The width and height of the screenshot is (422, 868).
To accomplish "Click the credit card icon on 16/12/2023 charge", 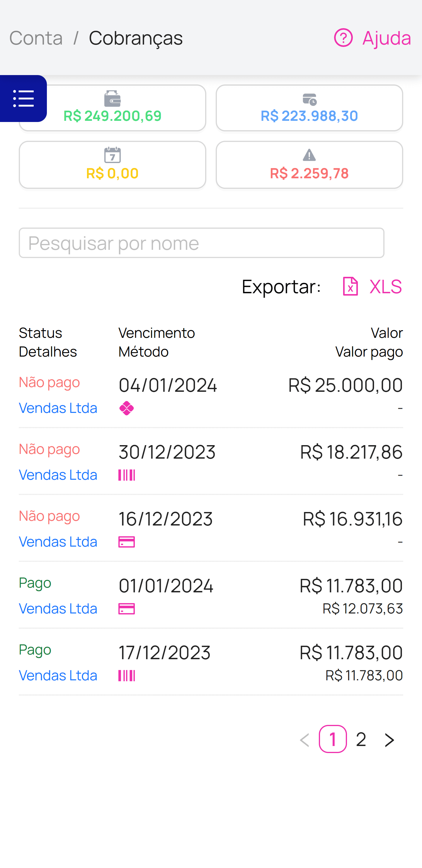I will (x=127, y=542).
